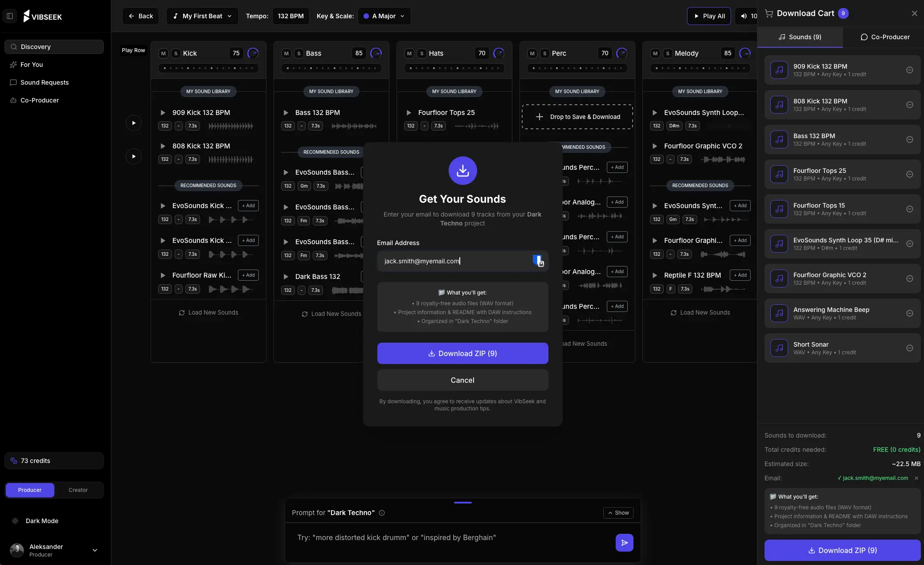Viewport: 924px width, 565px height.
Task: Open the A Major key selector
Action: (x=384, y=16)
